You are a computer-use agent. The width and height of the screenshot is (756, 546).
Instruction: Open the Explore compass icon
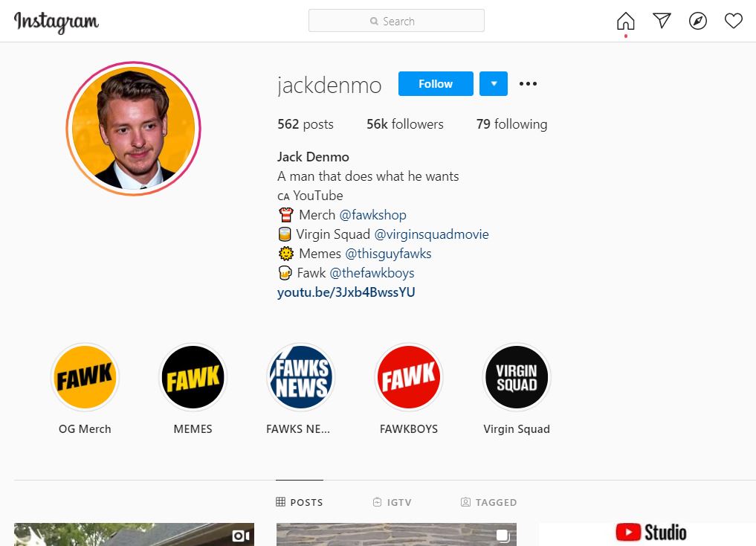698,21
